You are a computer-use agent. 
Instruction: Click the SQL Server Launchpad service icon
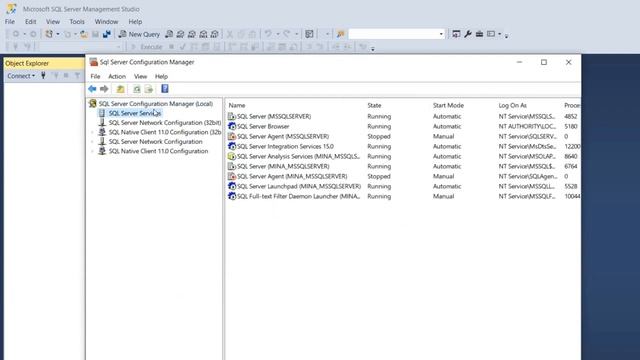[232, 186]
